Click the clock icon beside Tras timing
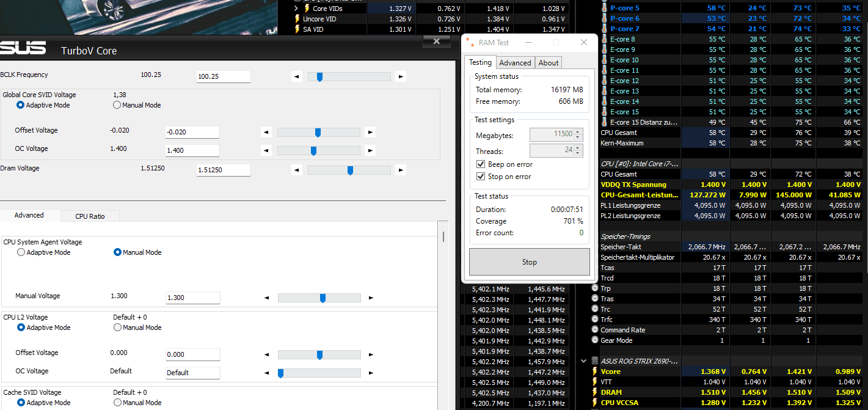The width and height of the screenshot is (868, 410). [x=595, y=299]
